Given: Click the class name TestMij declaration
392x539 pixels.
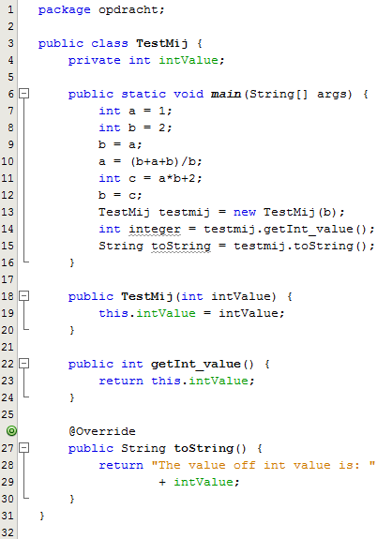Looking at the screenshot, I should pyautogui.click(x=162, y=44).
